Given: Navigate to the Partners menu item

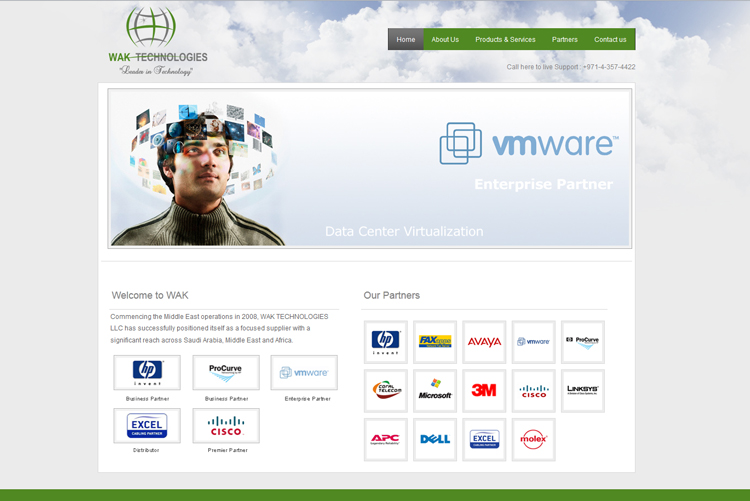Looking at the screenshot, I should 565,40.
